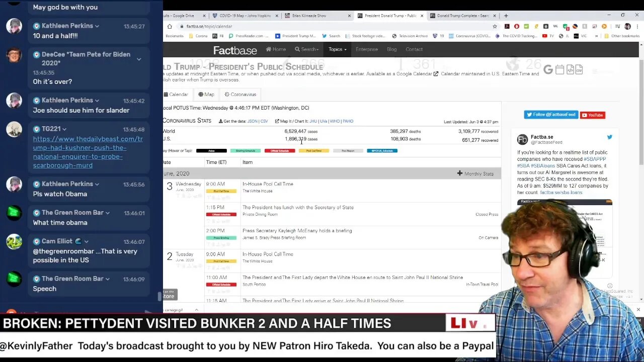The image size is (644, 362).
Task: Open Other bookmarks folder
Action: [621, 36]
